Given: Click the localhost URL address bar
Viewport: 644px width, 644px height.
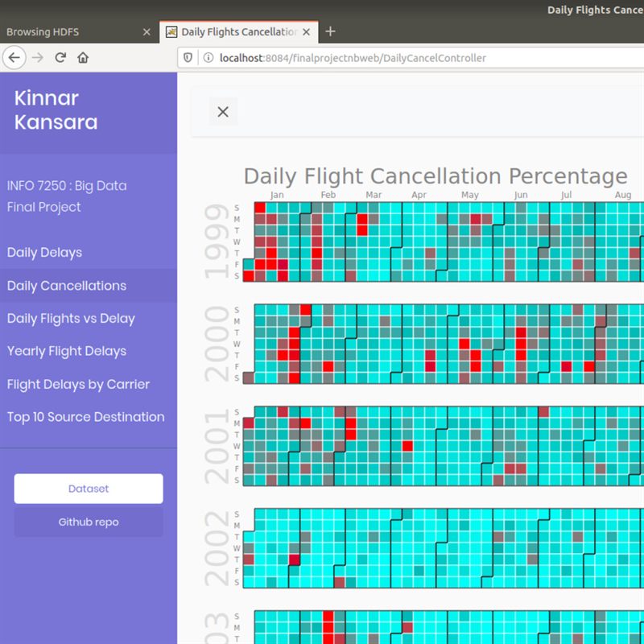Looking at the screenshot, I should [411, 58].
